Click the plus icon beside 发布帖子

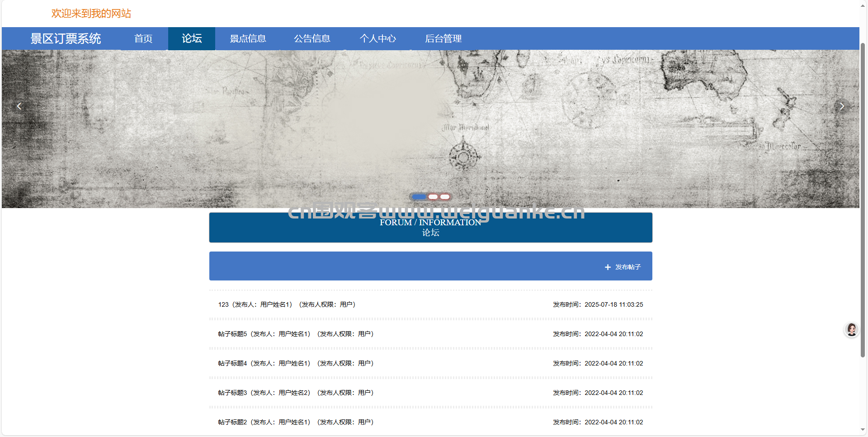coord(608,267)
